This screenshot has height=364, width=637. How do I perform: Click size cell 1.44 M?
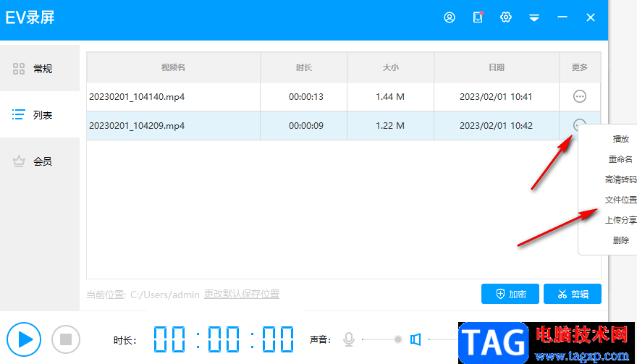point(390,97)
